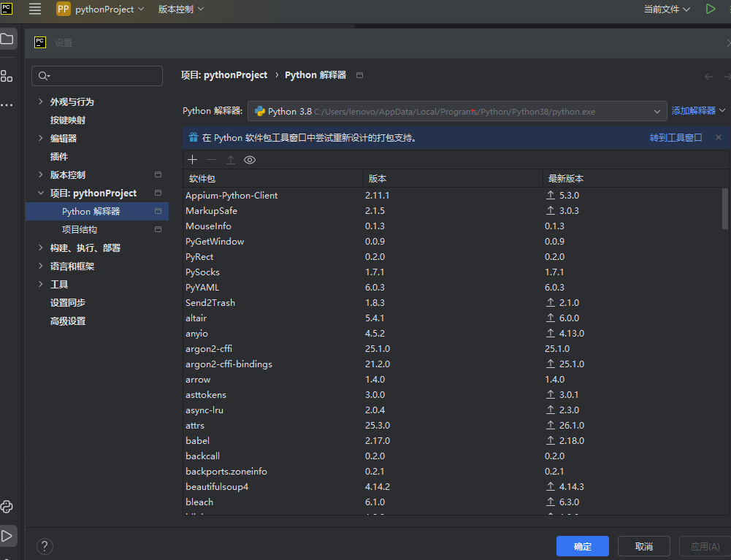
Task: Collapse the 项目: pythonProject section
Action: (41, 193)
